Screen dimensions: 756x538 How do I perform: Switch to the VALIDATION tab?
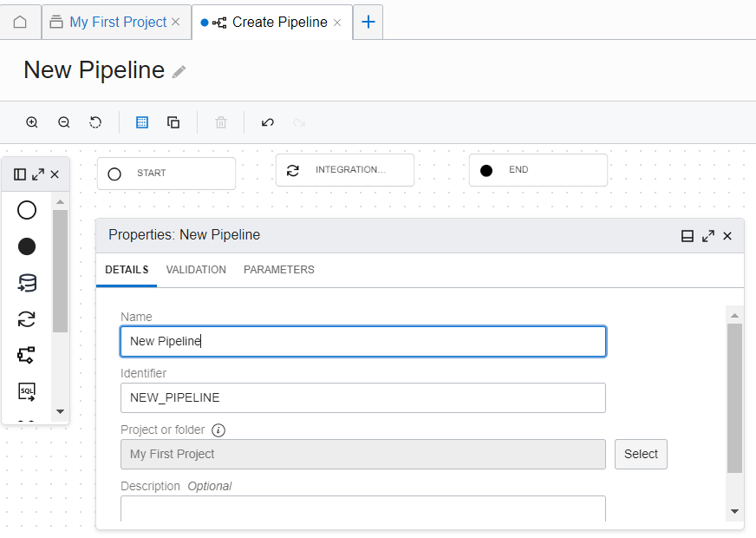196,270
